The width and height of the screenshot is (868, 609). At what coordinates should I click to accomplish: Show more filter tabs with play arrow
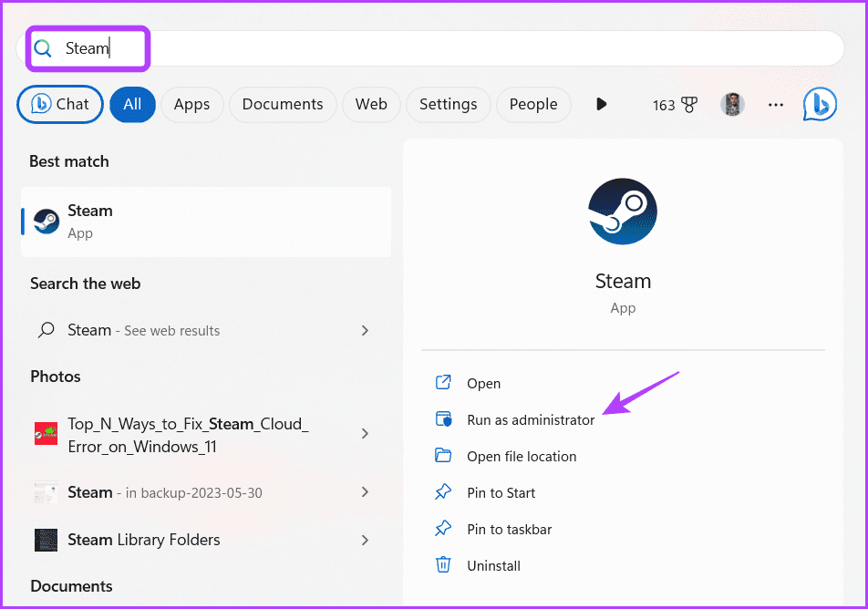point(602,104)
